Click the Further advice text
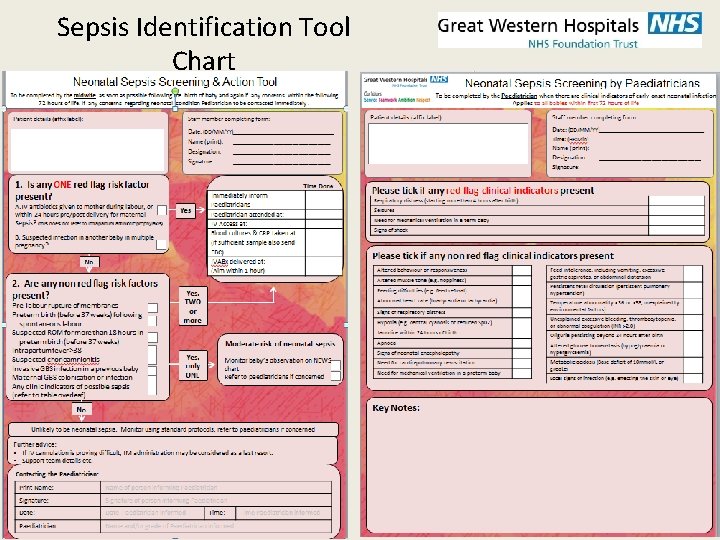720x540 pixels. point(35,444)
